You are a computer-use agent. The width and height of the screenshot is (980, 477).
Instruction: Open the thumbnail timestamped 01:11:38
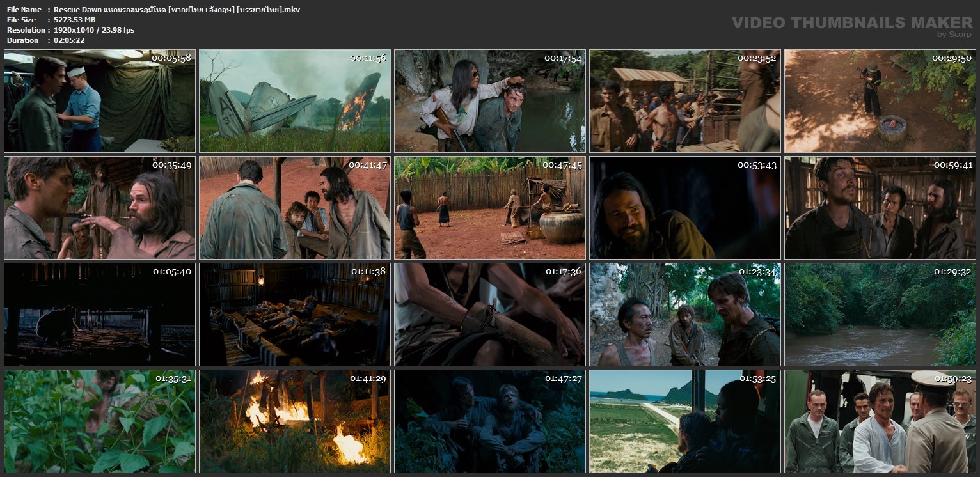pyautogui.click(x=295, y=315)
